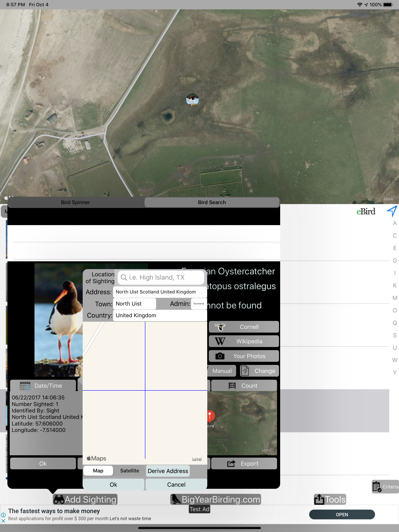Jump to index letter C

pos(395,236)
